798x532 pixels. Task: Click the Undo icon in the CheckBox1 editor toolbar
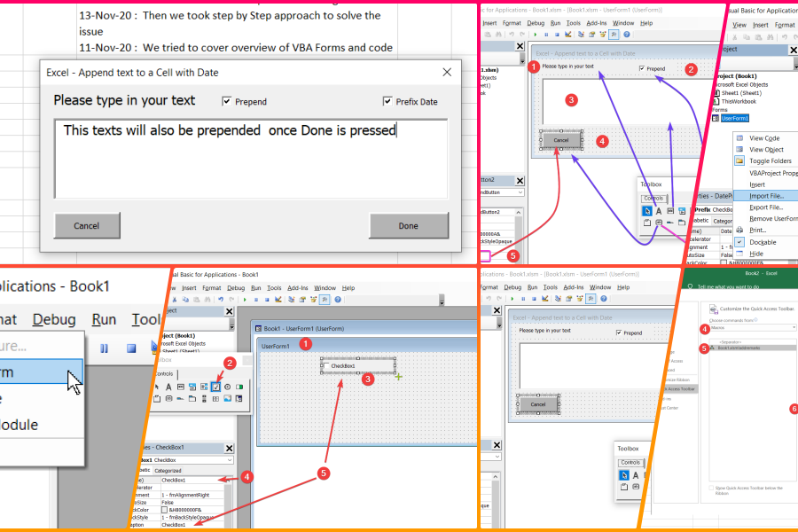pyautogui.click(x=221, y=300)
